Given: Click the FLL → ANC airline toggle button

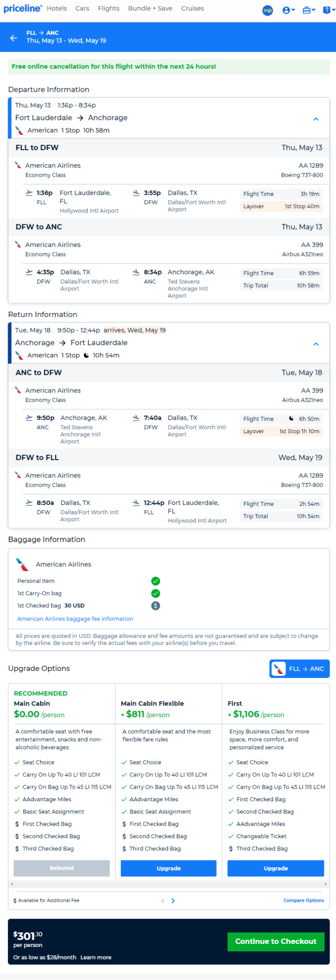Looking at the screenshot, I should tap(299, 669).
